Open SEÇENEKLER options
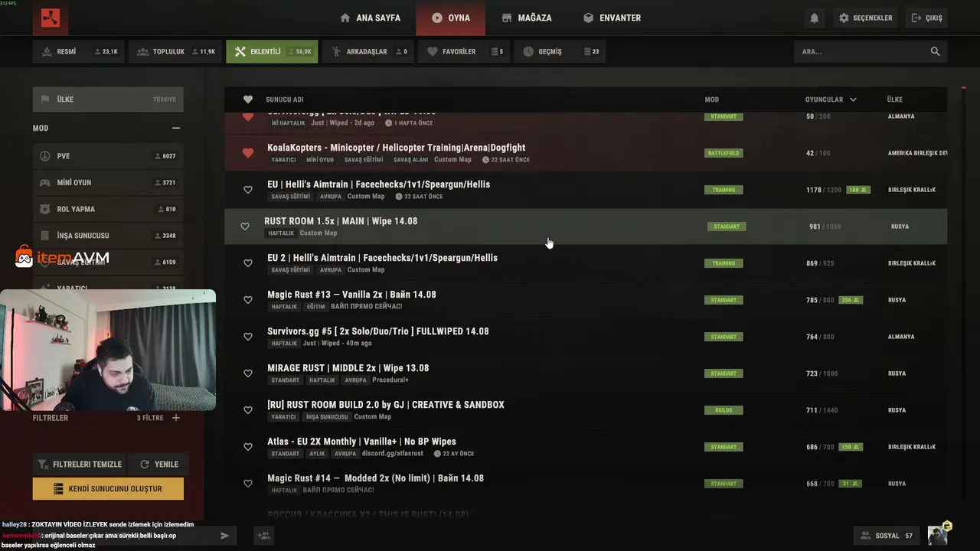The height and width of the screenshot is (551, 980). click(x=866, y=18)
